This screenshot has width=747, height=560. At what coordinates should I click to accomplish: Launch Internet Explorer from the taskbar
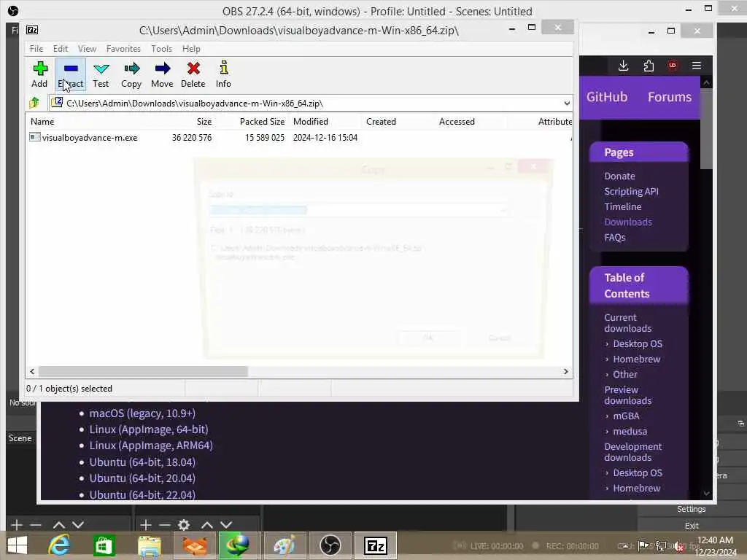[x=59, y=545]
